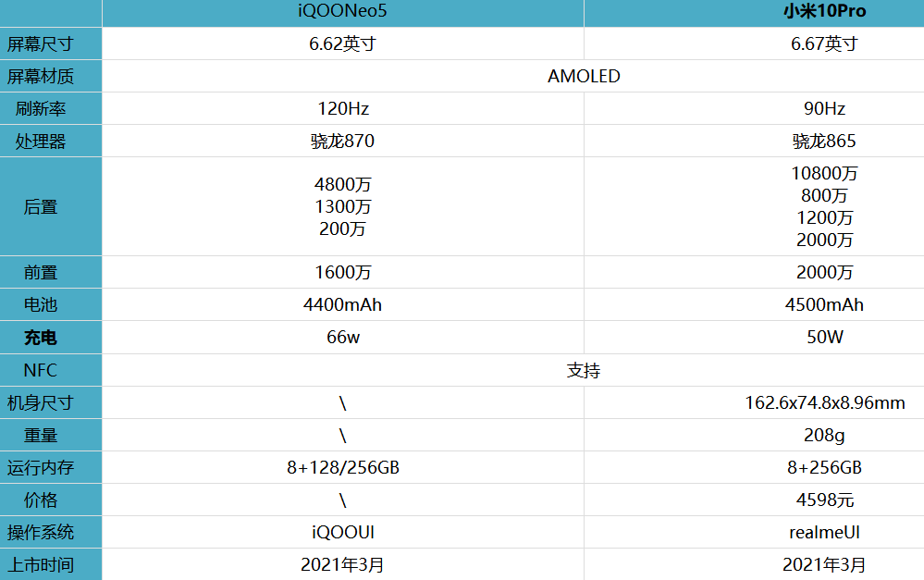The height and width of the screenshot is (580, 924).
Task: Click the iQOOUI operating system cell
Action: point(343,532)
